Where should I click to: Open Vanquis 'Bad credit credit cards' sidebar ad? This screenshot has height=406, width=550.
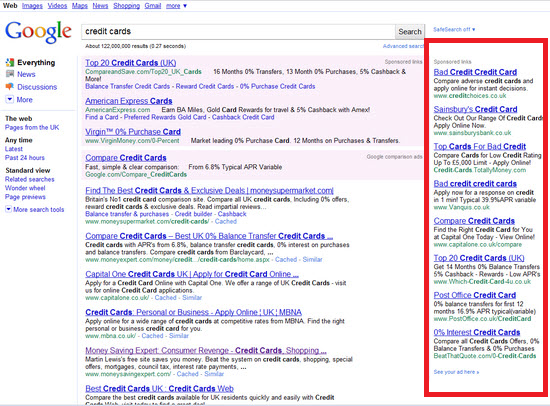(475, 184)
